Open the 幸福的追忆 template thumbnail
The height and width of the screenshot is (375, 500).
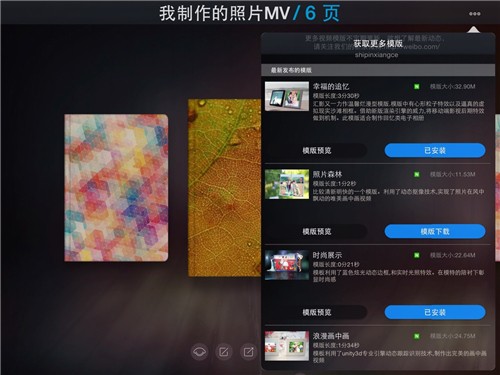(x=287, y=96)
